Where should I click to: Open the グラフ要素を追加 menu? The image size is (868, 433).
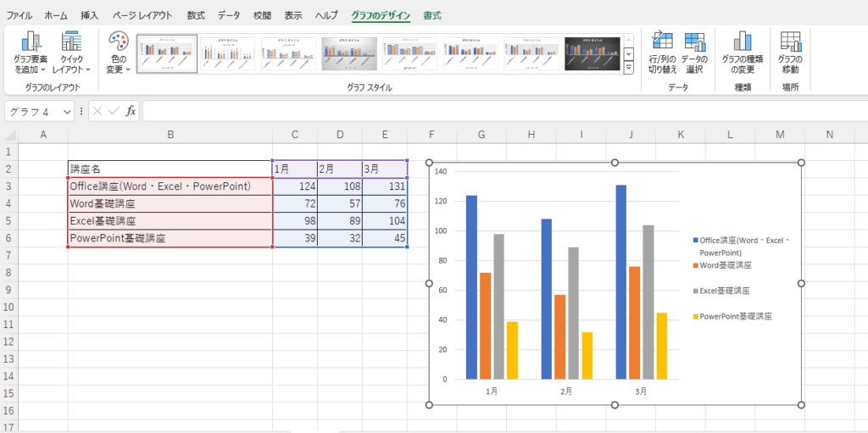(31, 53)
